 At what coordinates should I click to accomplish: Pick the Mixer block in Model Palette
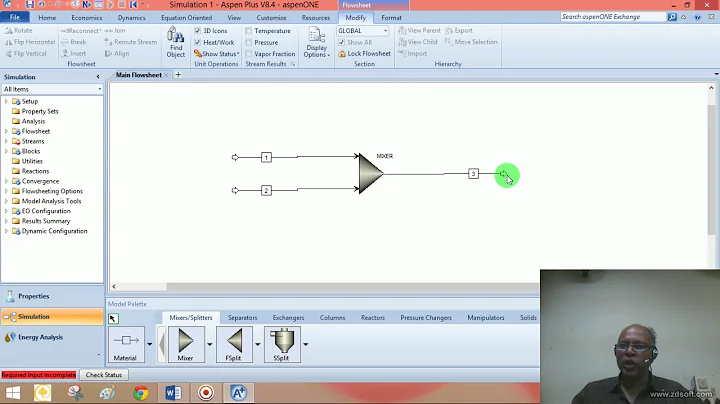pos(186,344)
